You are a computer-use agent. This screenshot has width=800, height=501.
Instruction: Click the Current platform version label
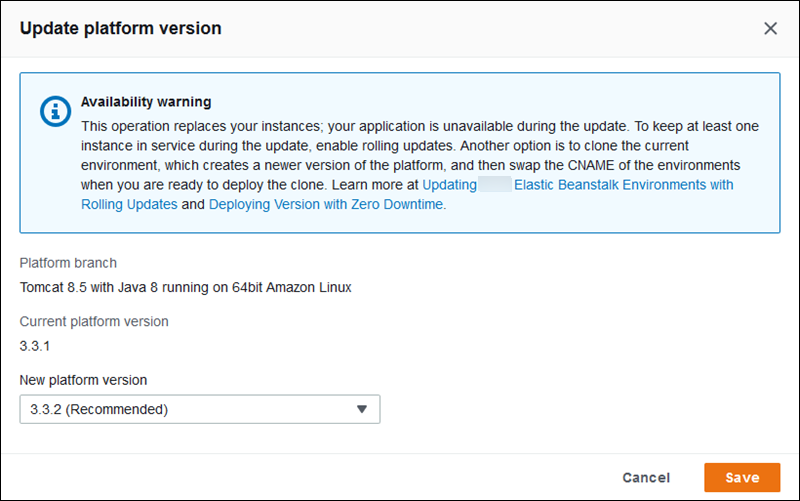pyautogui.click(x=94, y=322)
